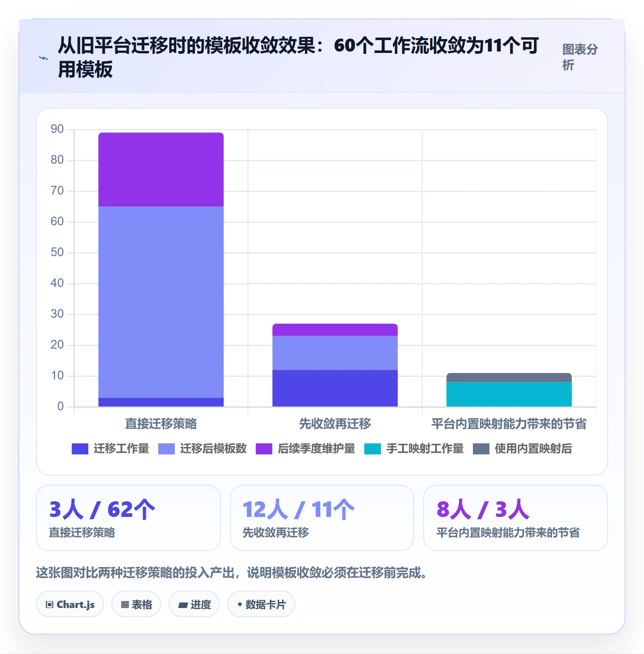Click purple segment of 先收敛再迁移 bar
Viewport: 644px width, 654px height.
(x=335, y=330)
